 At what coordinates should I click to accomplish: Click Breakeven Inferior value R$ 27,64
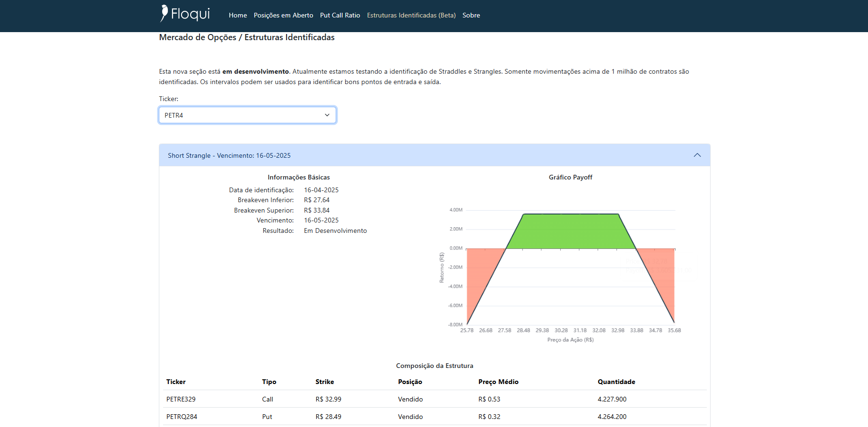tap(317, 200)
